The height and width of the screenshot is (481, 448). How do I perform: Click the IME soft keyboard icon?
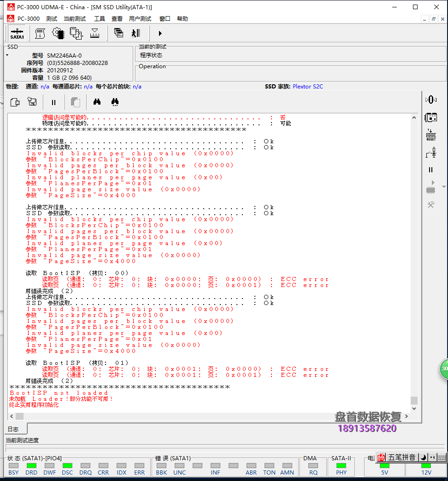point(442,458)
